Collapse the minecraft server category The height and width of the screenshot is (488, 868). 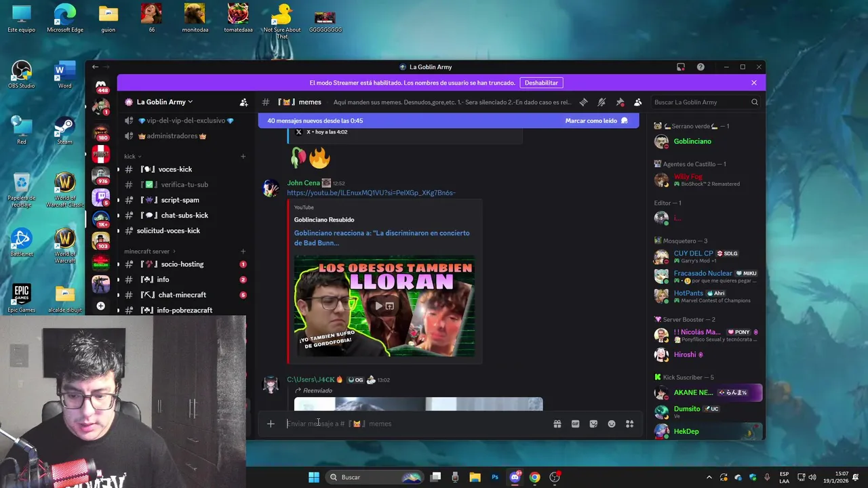(149, 251)
